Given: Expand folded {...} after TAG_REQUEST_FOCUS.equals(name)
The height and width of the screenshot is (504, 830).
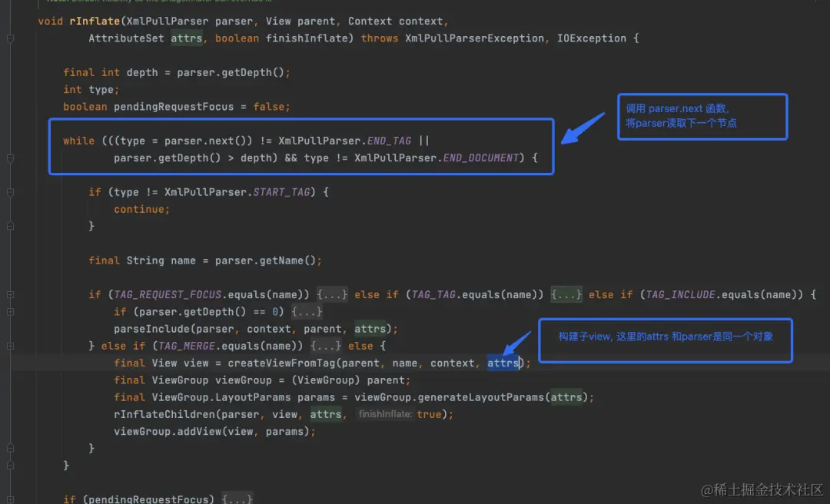Looking at the screenshot, I should point(332,294).
